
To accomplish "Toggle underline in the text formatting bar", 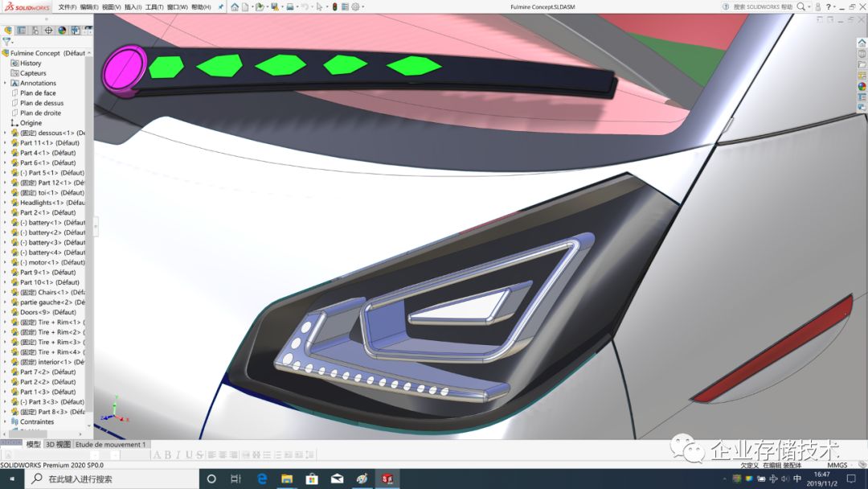I will (188, 454).
